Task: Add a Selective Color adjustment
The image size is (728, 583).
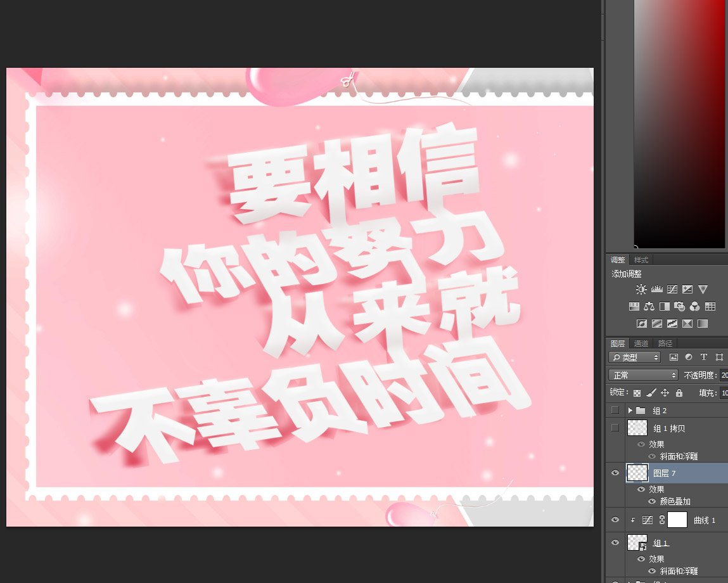Action: (687, 323)
